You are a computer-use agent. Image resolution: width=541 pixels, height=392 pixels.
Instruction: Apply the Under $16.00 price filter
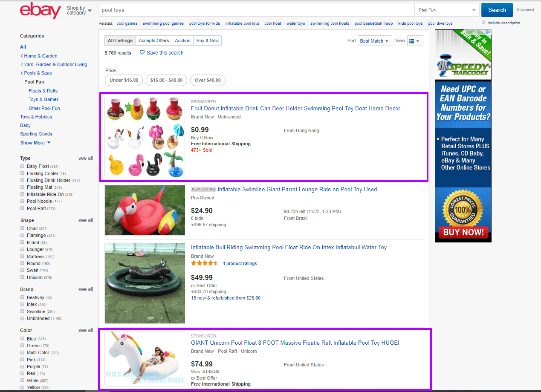click(124, 80)
